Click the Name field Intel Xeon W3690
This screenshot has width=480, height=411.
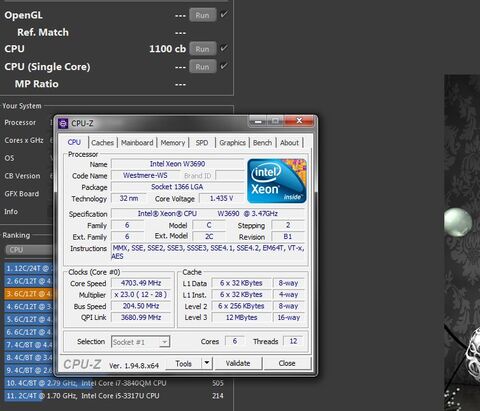click(177, 164)
